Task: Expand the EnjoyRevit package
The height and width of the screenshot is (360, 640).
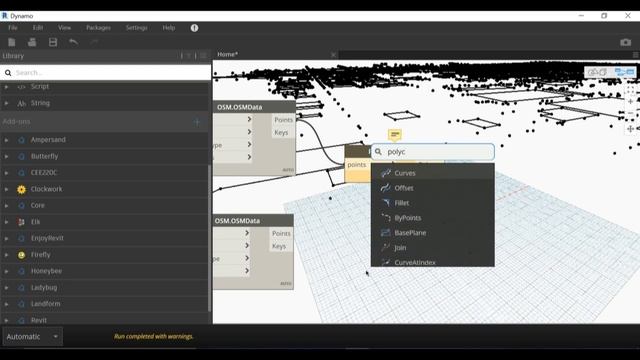Action: point(6,238)
